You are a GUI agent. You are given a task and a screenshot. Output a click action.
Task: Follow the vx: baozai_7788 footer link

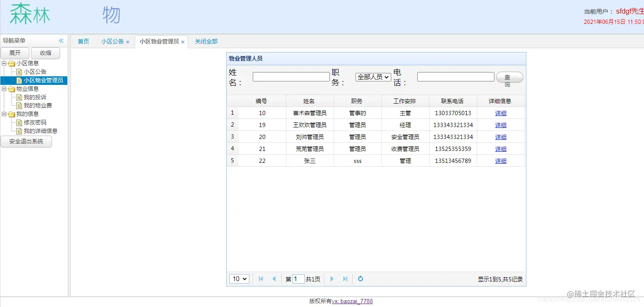coord(352,301)
